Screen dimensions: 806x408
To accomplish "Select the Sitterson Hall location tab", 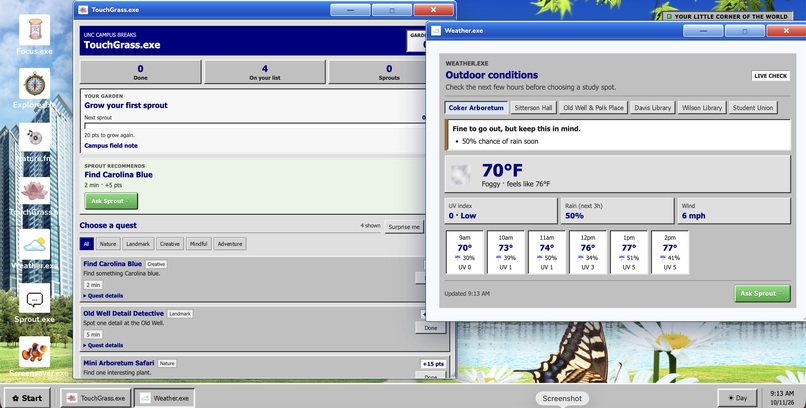I will point(533,108).
